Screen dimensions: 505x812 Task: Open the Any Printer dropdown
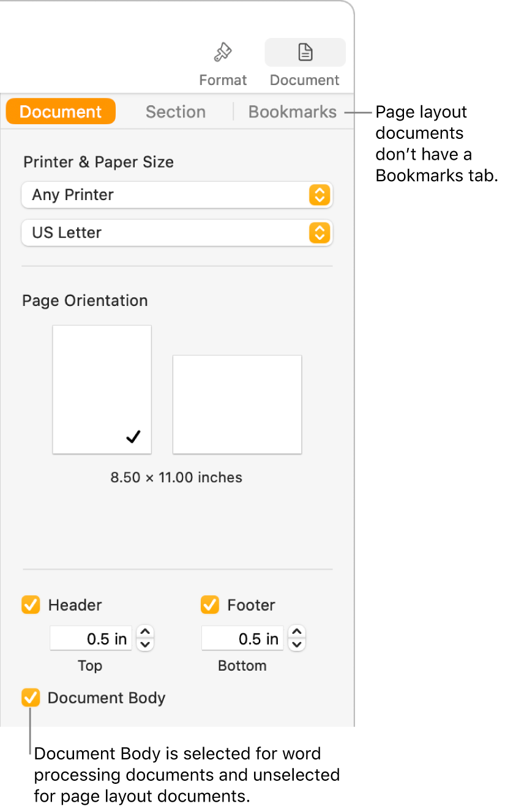pos(177,195)
